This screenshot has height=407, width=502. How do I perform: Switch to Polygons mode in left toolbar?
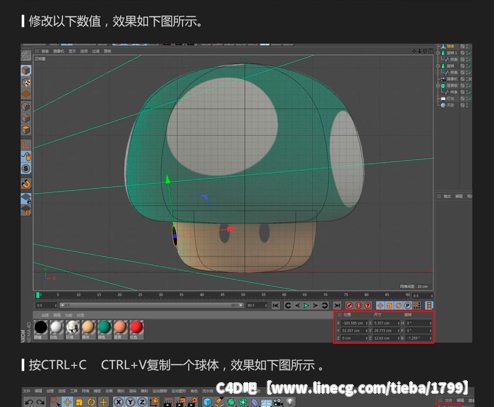pyautogui.click(x=26, y=130)
